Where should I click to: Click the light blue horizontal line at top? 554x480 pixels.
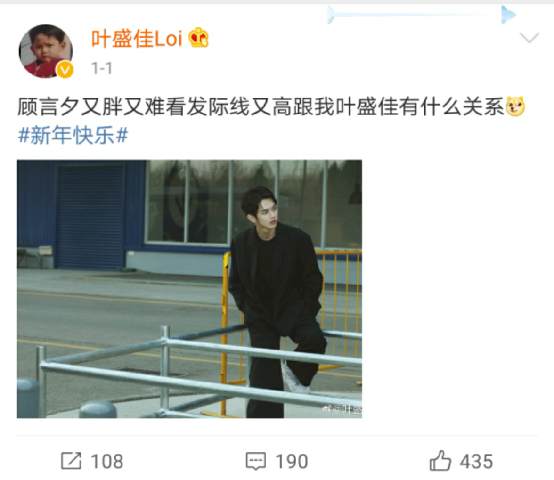coord(419,14)
